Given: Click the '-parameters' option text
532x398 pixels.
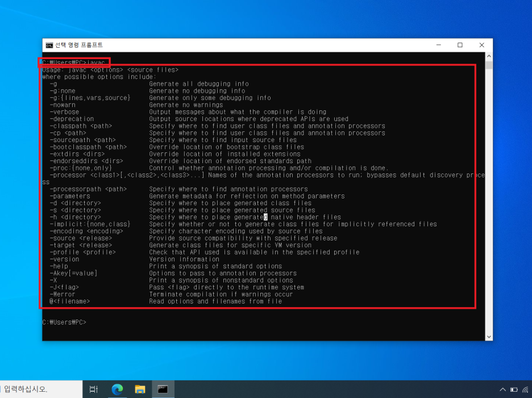Looking at the screenshot, I should 70,196.
